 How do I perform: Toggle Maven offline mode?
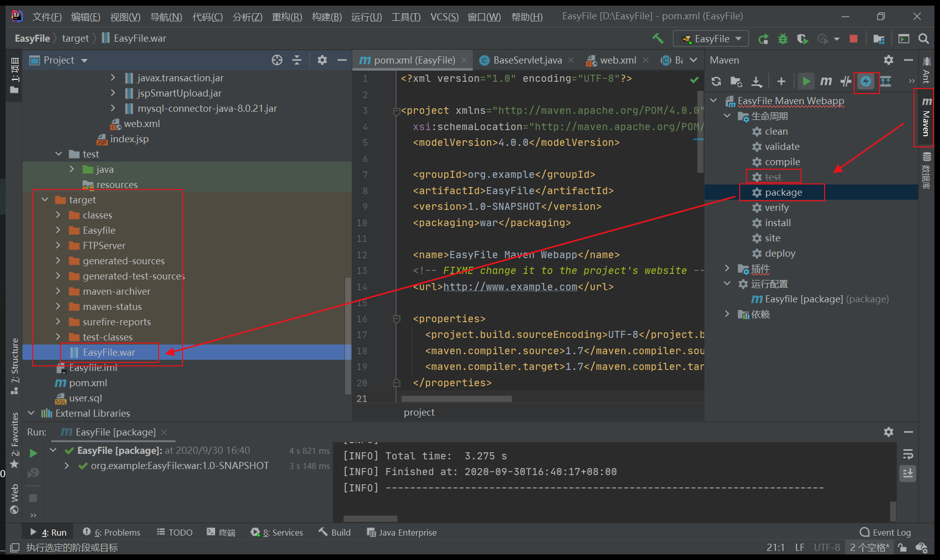tap(846, 81)
